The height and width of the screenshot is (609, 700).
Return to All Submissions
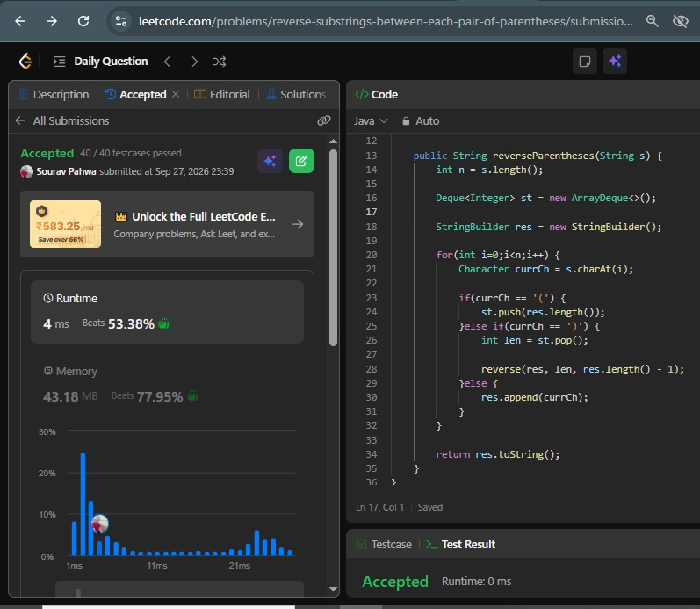[x=62, y=120]
